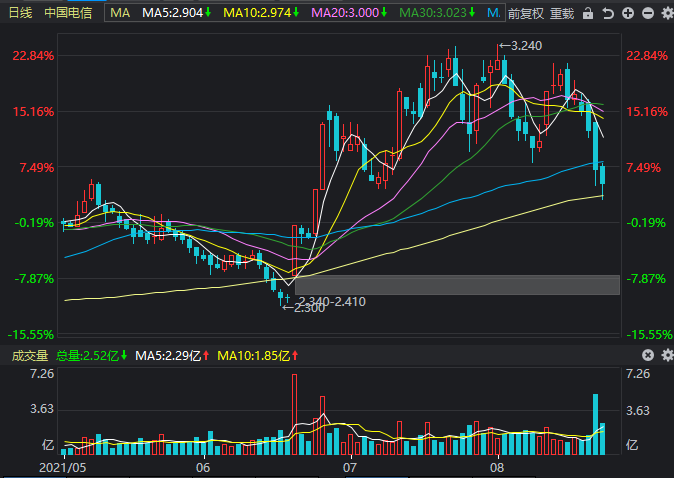
Task: Select the 日线 period label
Action: point(20,13)
